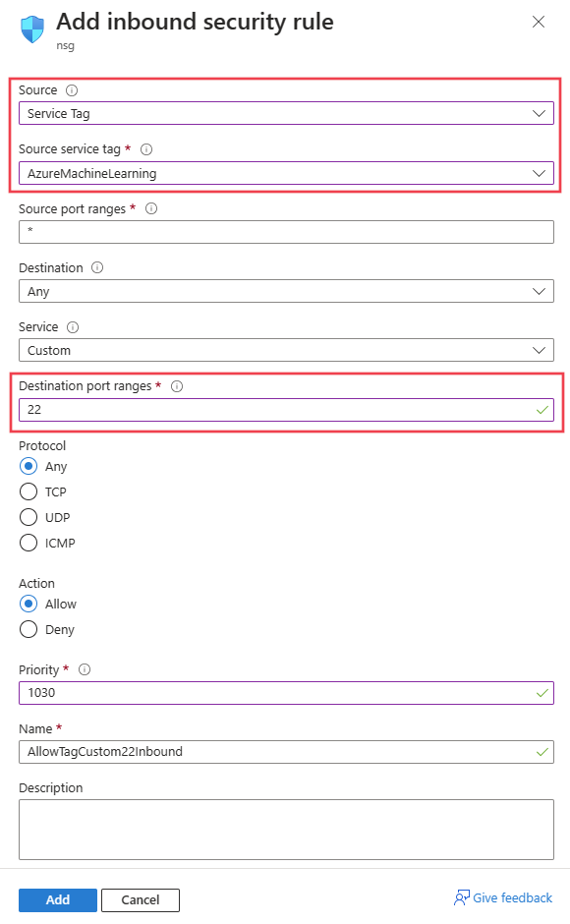This screenshot has height=924, width=570.
Task: Open the Source dropdown showing Service Tag
Action: coord(286,113)
